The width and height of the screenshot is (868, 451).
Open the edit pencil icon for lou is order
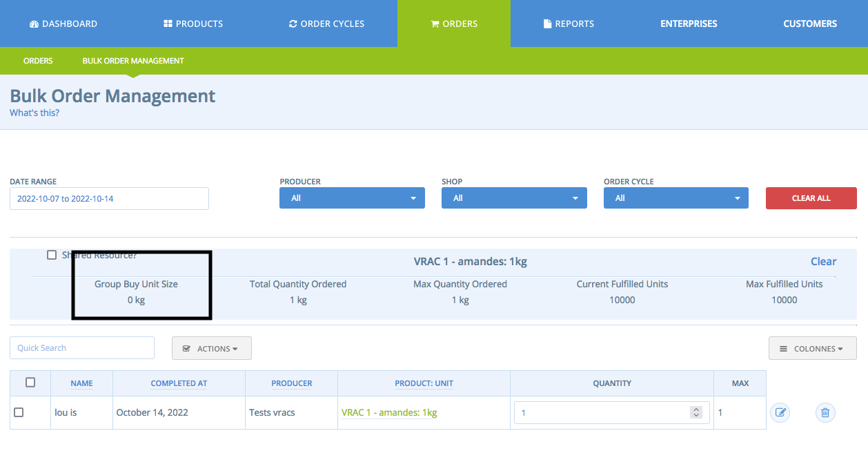(780, 412)
